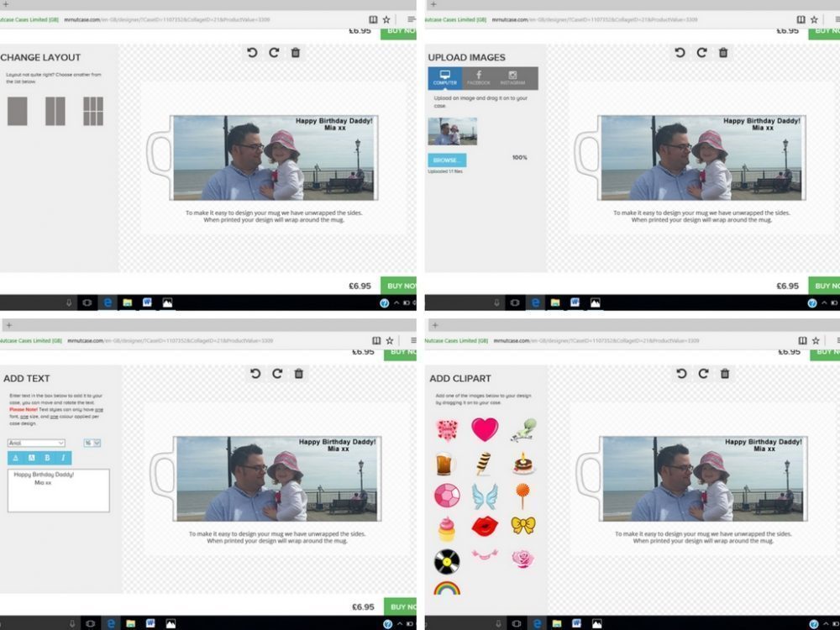
Task: Expand the font size 16 dropdown
Action: pyautogui.click(x=92, y=443)
